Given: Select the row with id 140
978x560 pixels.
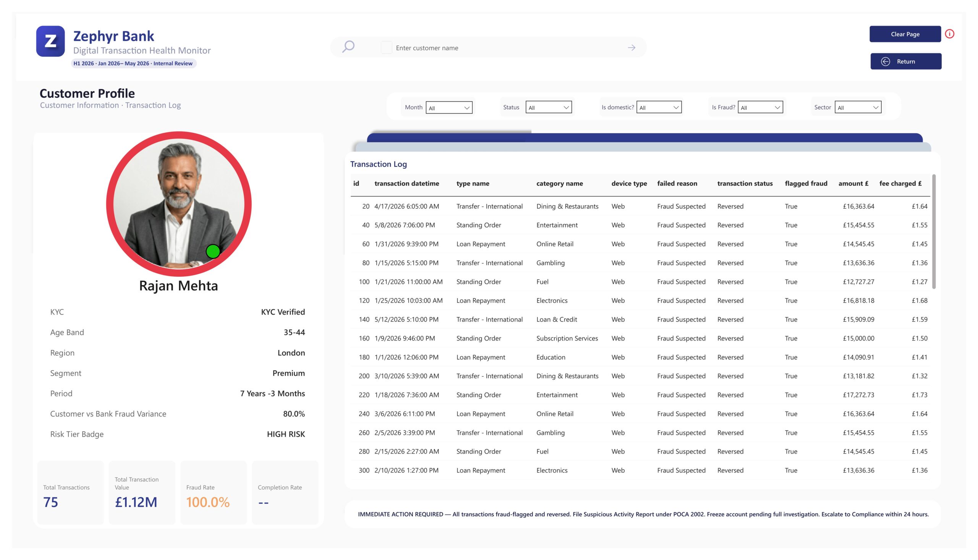Looking at the screenshot, I should [x=640, y=319].
